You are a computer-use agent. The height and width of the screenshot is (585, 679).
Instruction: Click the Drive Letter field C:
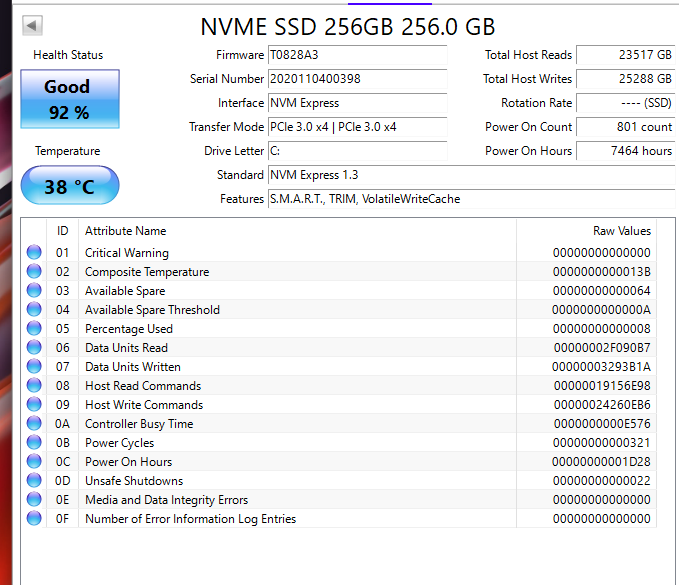[x=357, y=151]
